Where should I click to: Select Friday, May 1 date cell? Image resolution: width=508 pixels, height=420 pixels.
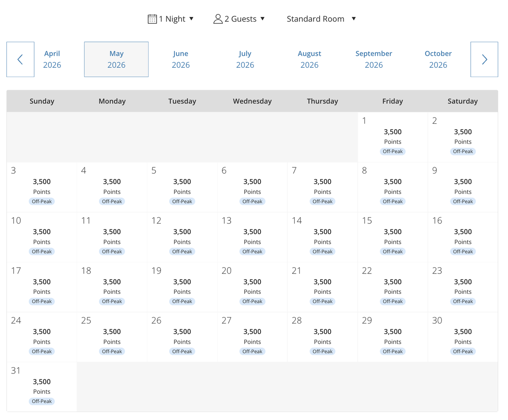pos(392,137)
